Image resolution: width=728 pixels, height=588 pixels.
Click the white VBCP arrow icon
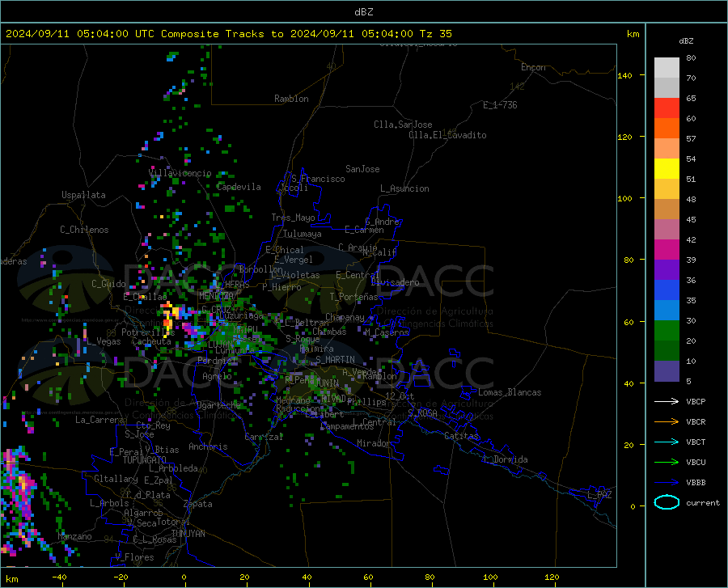[x=667, y=401]
